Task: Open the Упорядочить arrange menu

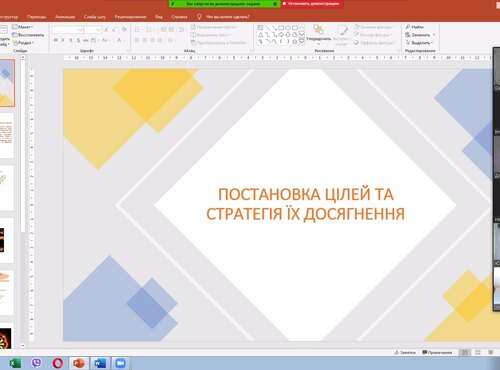Action: coord(318,34)
